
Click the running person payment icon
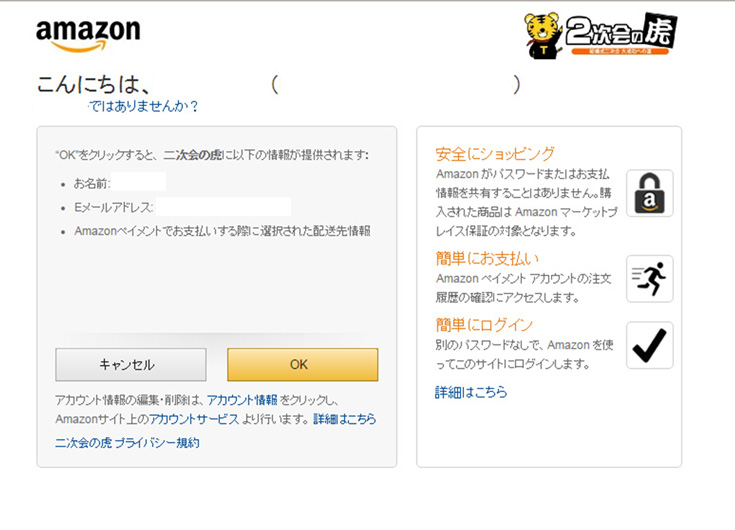[649, 278]
